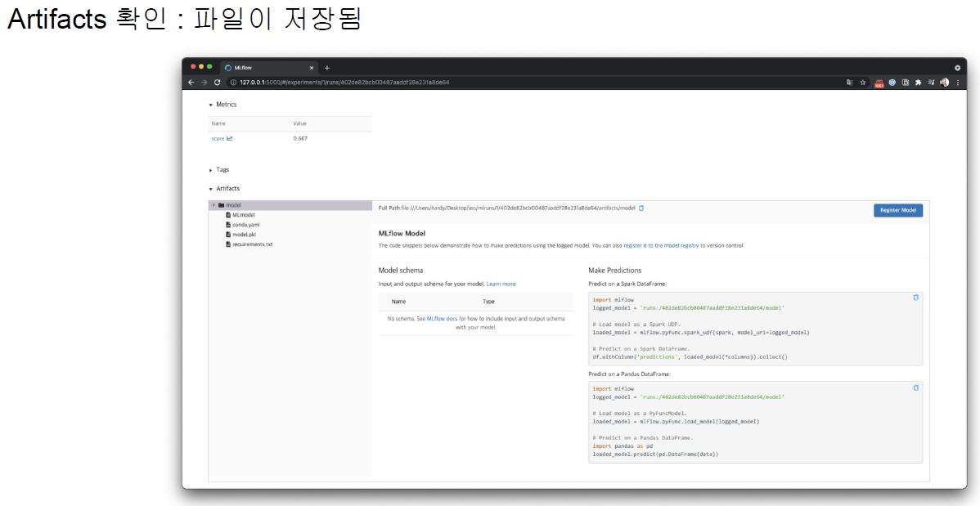This screenshot has height=506, width=980.
Task: Click the score chart icon
Action: tap(229, 139)
